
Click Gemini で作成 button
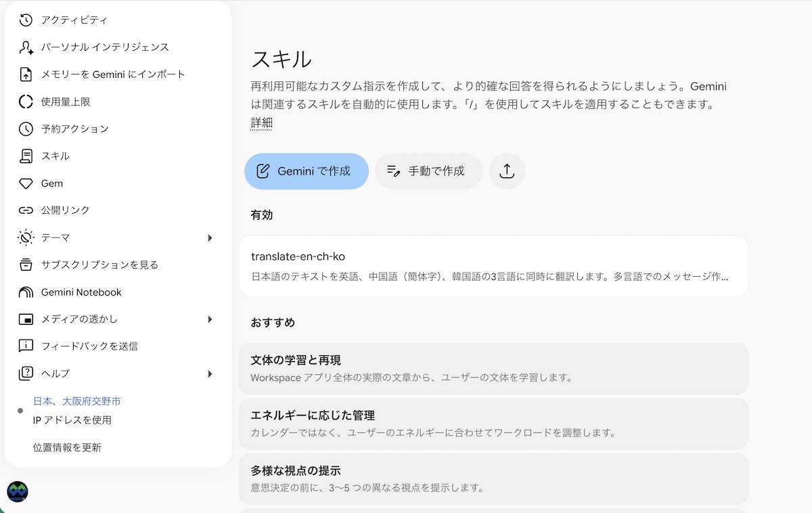click(x=307, y=171)
